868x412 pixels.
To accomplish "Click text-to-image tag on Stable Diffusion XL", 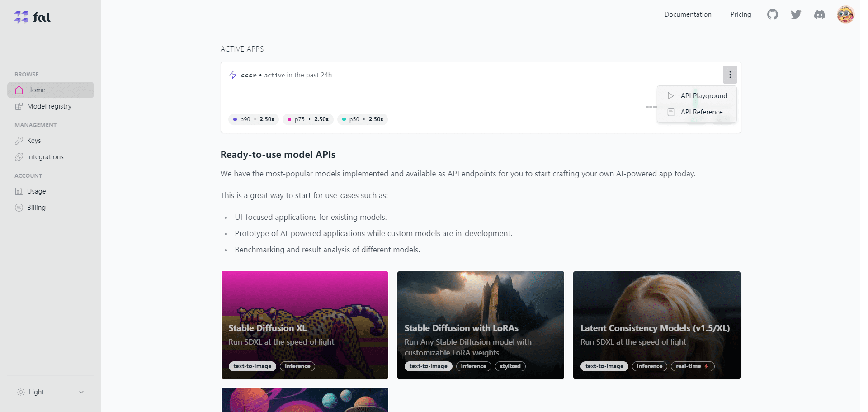I will [252, 366].
